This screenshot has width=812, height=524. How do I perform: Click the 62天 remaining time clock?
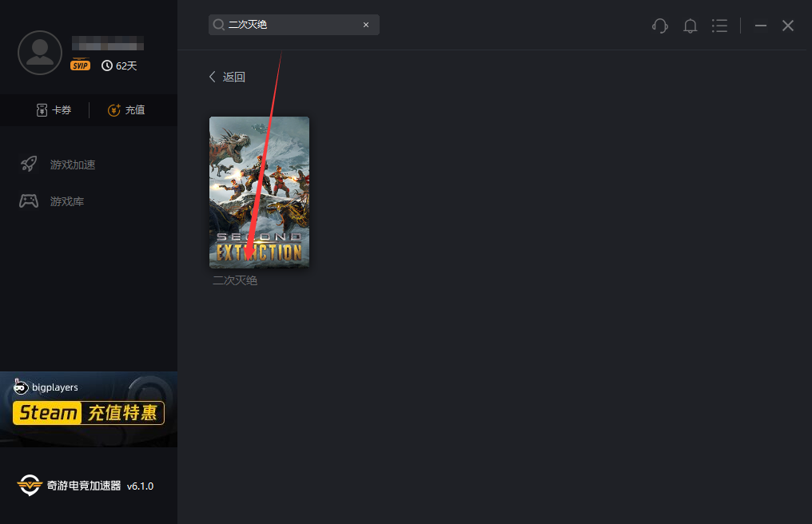(x=119, y=65)
